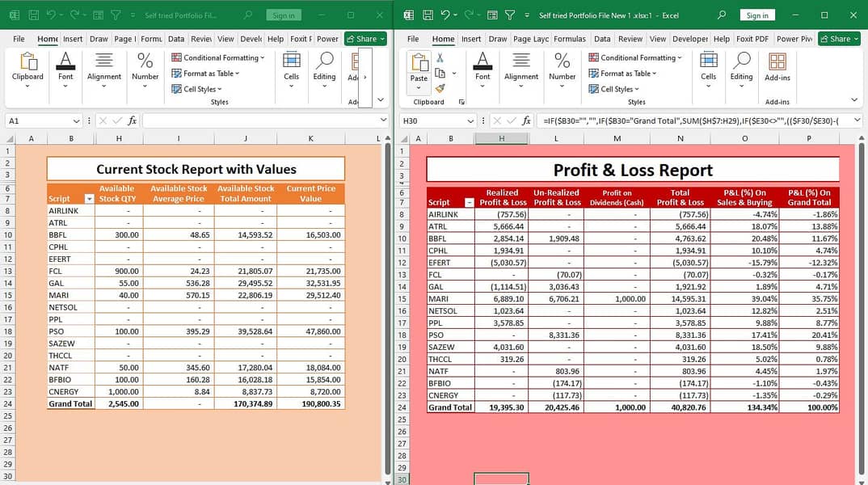Open Clipboard dialog launcher in right window
868x485 pixels.
click(x=461, y=102)
